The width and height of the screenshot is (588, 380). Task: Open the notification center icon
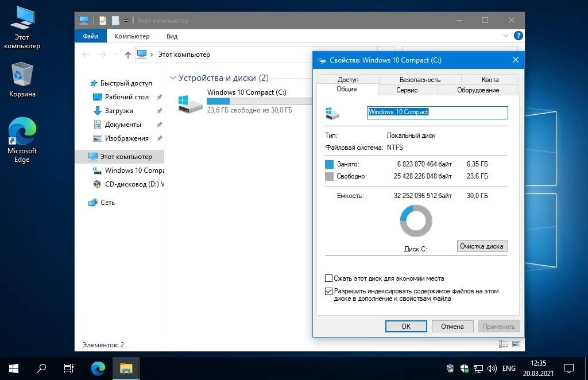pyautogui.click(x=569, y=369)
